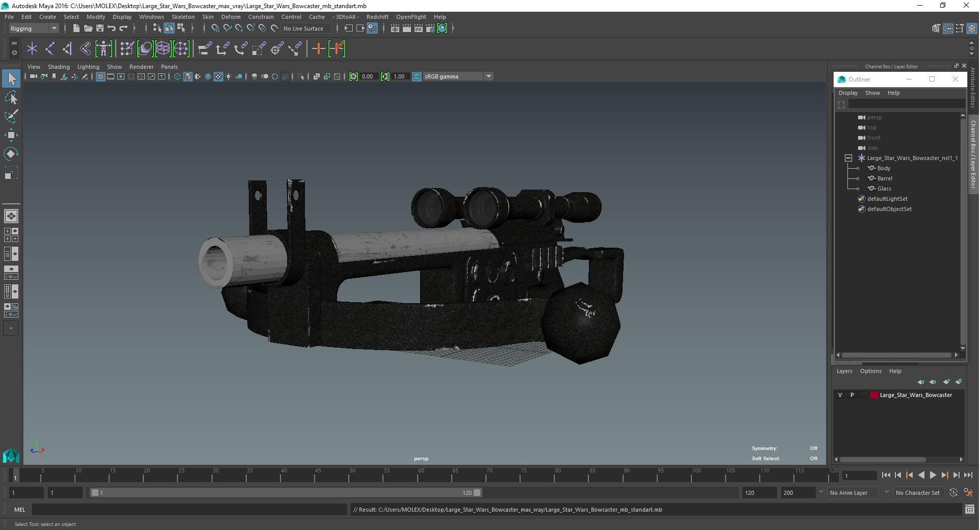Viewport: 980px width, 530px height.
Task: Click the Snap to Grids magnet icon
Action: tap(215, 29)
